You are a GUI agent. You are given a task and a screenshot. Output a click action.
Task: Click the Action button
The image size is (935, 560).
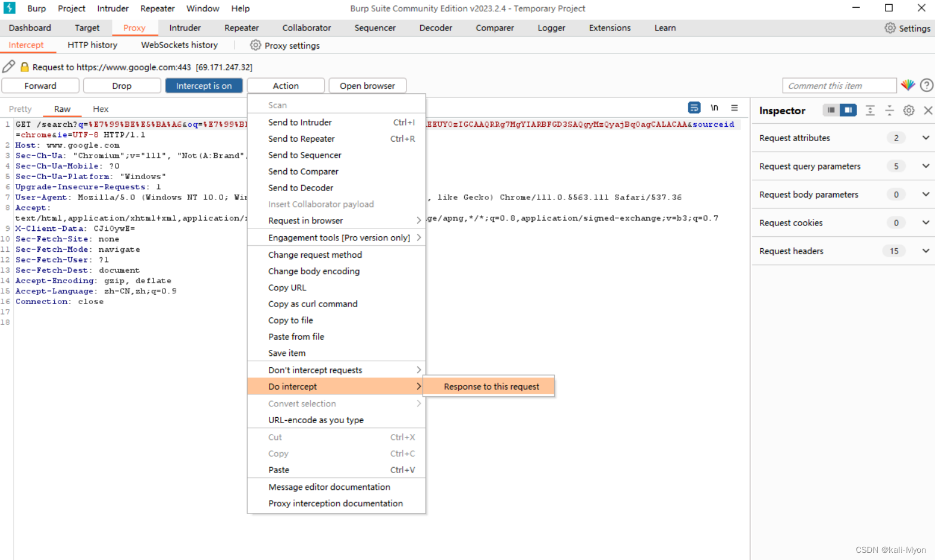click(286, 86)
